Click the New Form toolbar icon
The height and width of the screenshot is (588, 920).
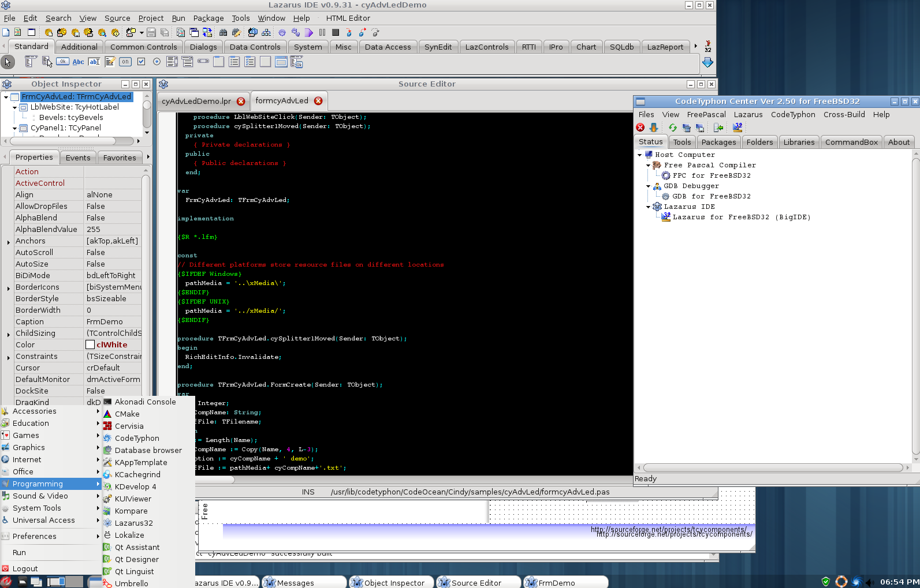tap(32, 32)
